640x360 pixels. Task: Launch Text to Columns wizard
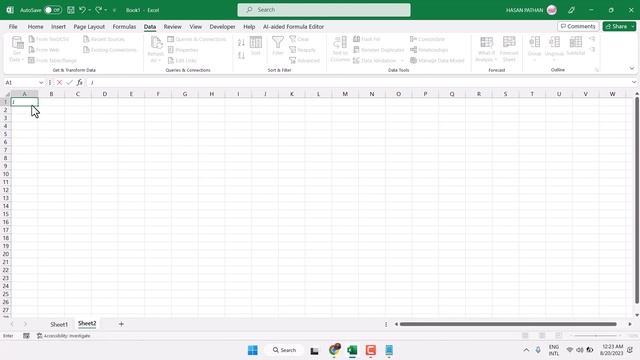click(x=340, y=49)
